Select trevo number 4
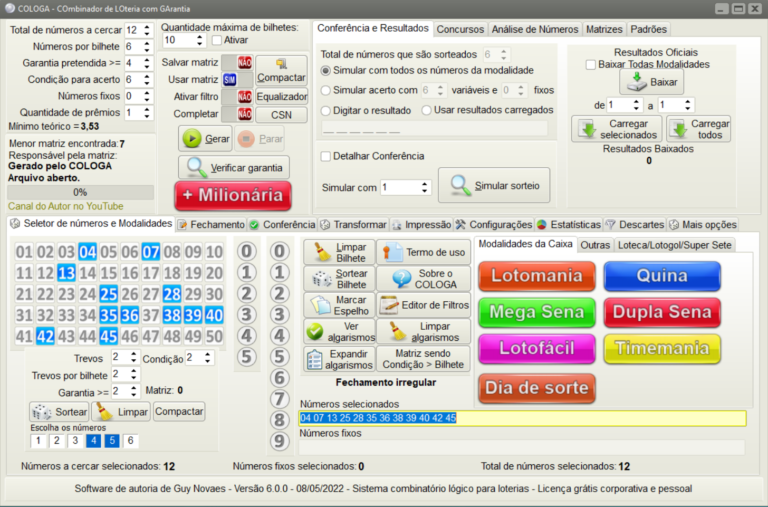 (x=94, y=440)
